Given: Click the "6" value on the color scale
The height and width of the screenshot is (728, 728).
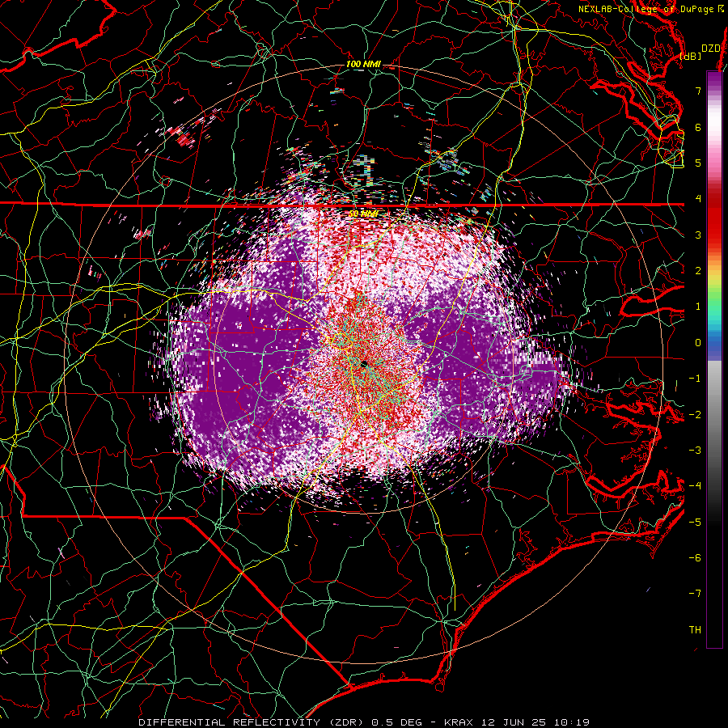Looking at the screenshot, I should pos(698,127).
